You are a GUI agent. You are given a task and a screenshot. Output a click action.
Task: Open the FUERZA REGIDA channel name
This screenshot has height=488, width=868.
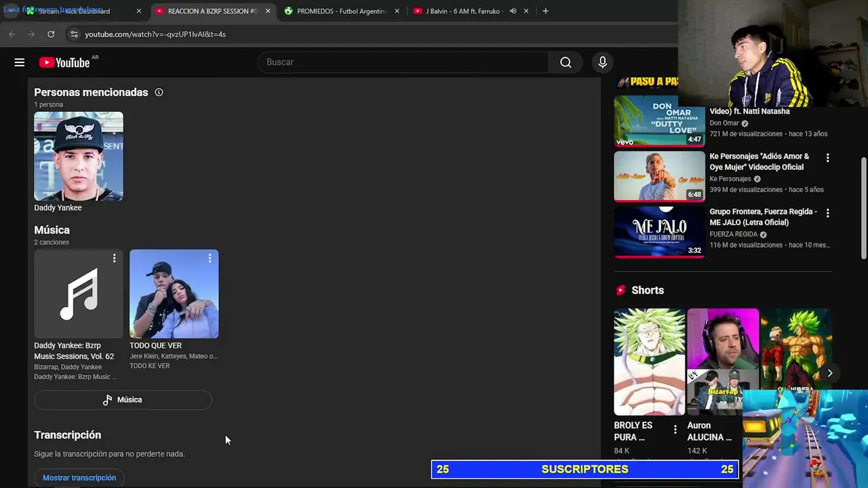tap(733, 235)
